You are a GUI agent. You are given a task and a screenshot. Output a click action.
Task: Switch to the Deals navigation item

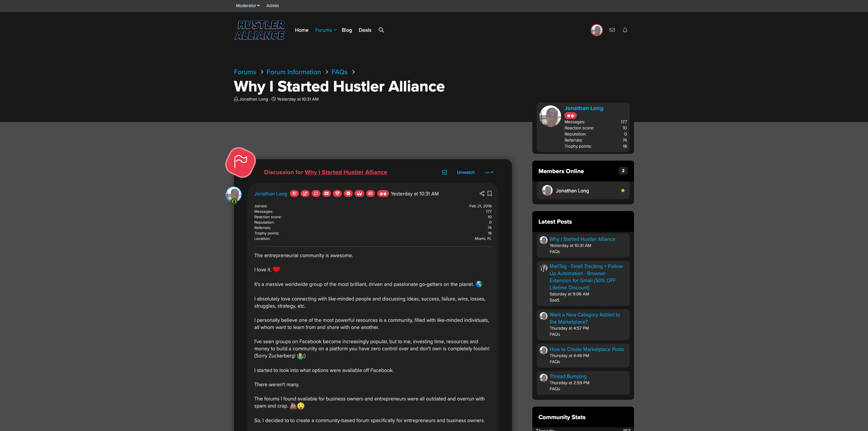365,30
